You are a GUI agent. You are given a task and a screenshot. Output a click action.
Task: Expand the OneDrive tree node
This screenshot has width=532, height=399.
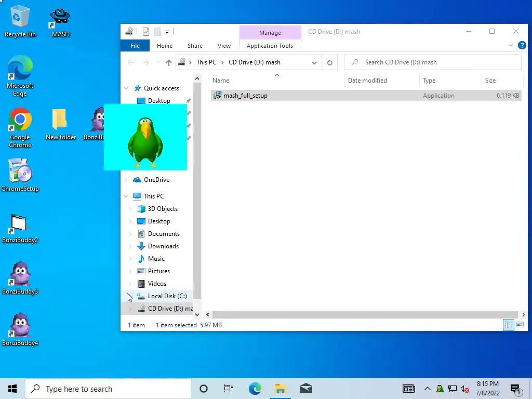(x=126, y=180)
